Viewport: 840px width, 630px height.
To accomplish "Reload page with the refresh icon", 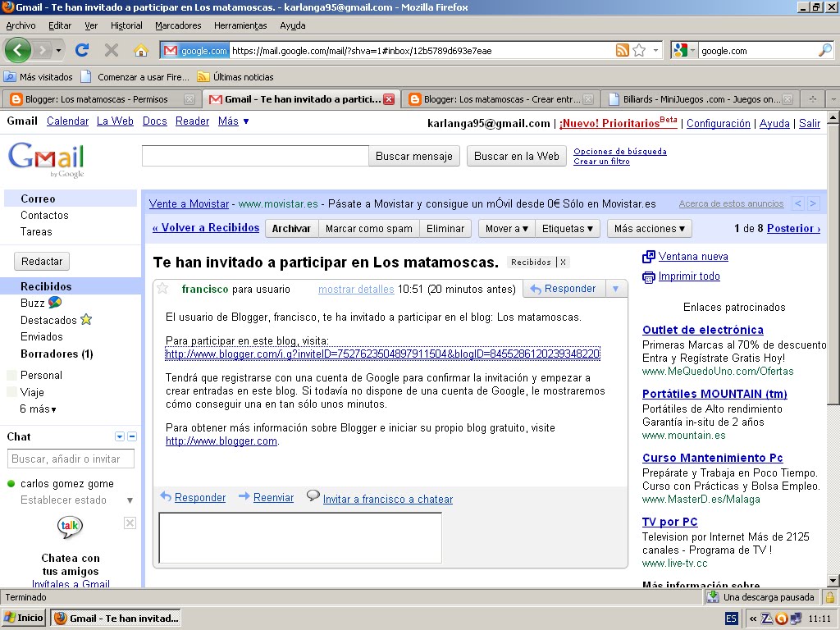I will coord(82,50).
